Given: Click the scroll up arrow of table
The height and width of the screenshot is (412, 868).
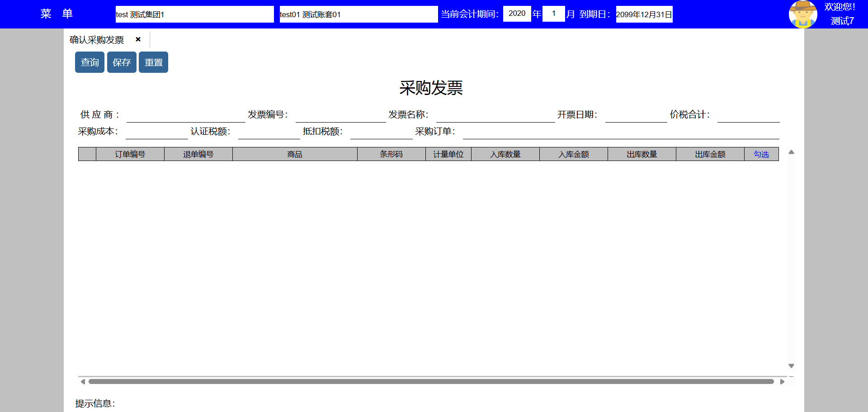Looking at the screenshot, I should pyautogui.click(x=791, y=152).
